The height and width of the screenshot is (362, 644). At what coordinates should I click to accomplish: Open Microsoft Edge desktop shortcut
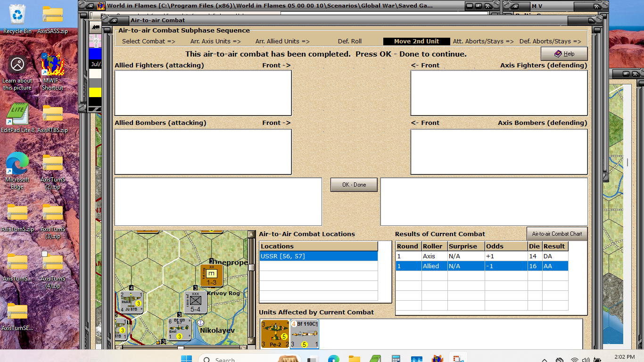(x=17, y=171)
